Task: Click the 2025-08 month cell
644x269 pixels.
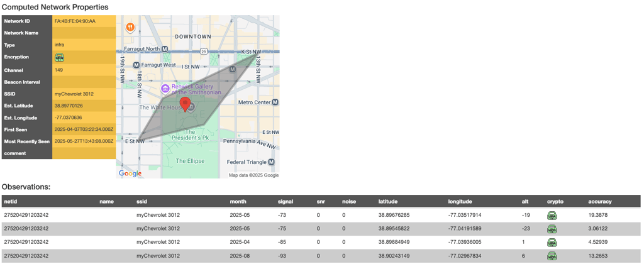Action: tap(238, 256)
